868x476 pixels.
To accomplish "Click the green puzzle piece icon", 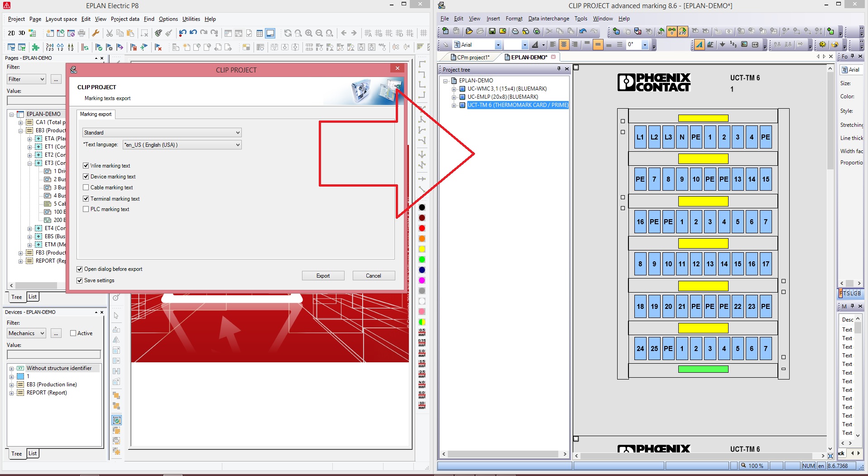I will coord(35,47).
